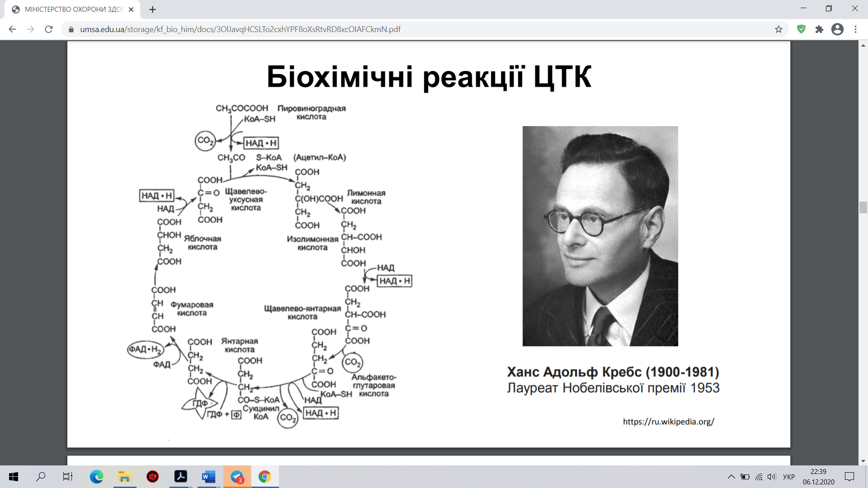Click the browser forward arrow

coord(30,29)
